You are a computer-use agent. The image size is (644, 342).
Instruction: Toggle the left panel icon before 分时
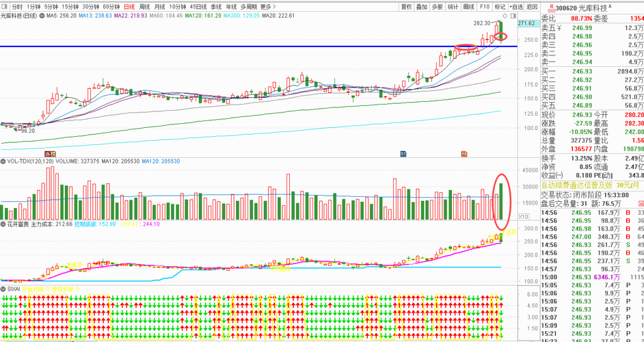click(x=5, y=7)
